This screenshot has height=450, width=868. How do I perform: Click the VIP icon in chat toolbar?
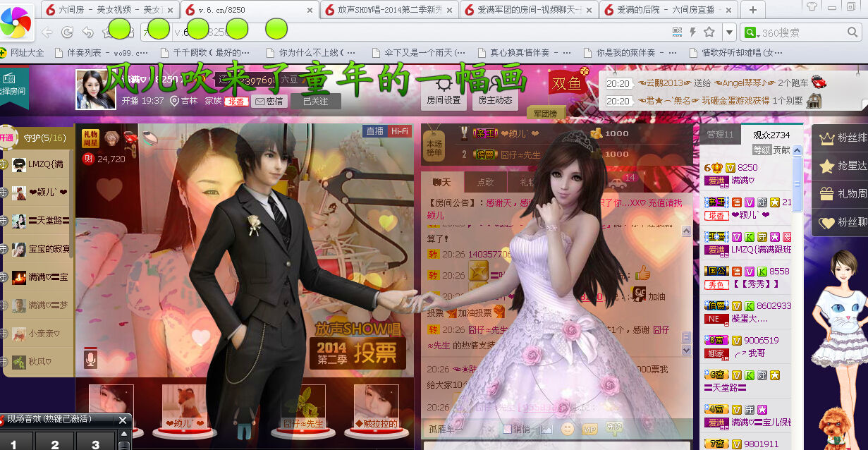tap(589, 428)
